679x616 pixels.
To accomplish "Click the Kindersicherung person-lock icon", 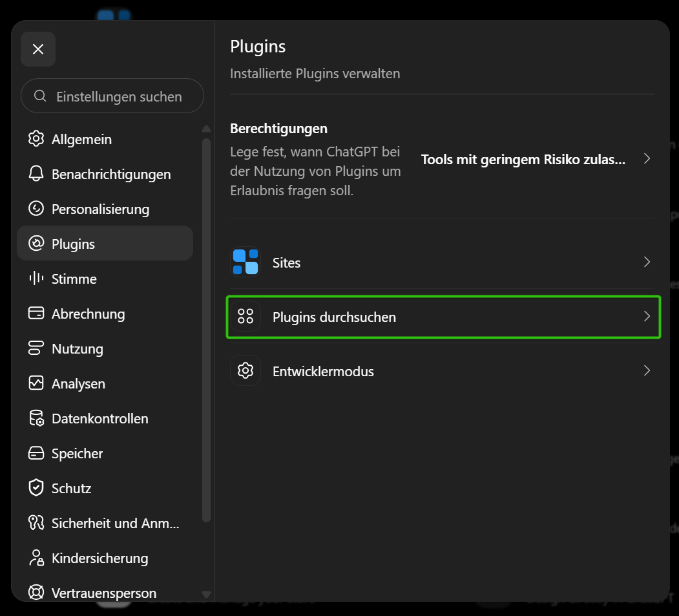I will (36, 558).
